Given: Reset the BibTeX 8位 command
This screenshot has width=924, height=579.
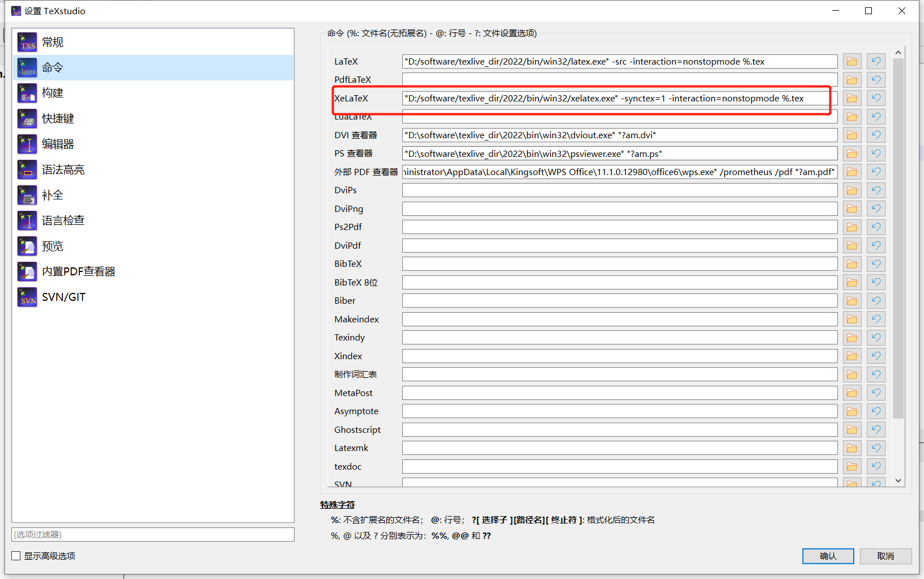Looking at the screenshot, I should tap(876, 282).
